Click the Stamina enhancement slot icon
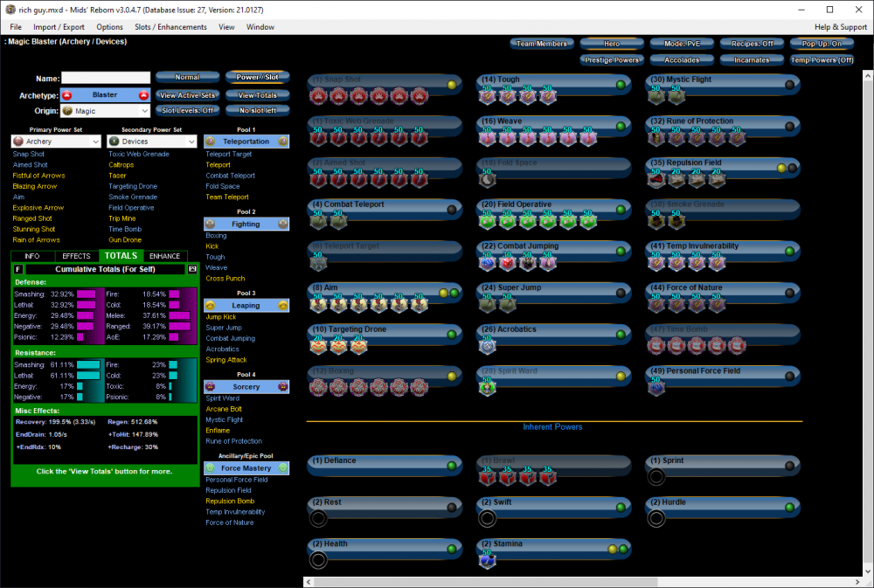The width and height of the screenshot is (874, 588). (487, 561)
